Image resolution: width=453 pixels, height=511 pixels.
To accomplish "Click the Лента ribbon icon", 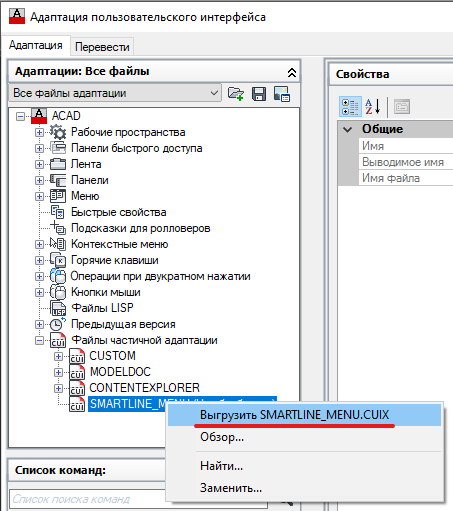I will coord(58,164).
